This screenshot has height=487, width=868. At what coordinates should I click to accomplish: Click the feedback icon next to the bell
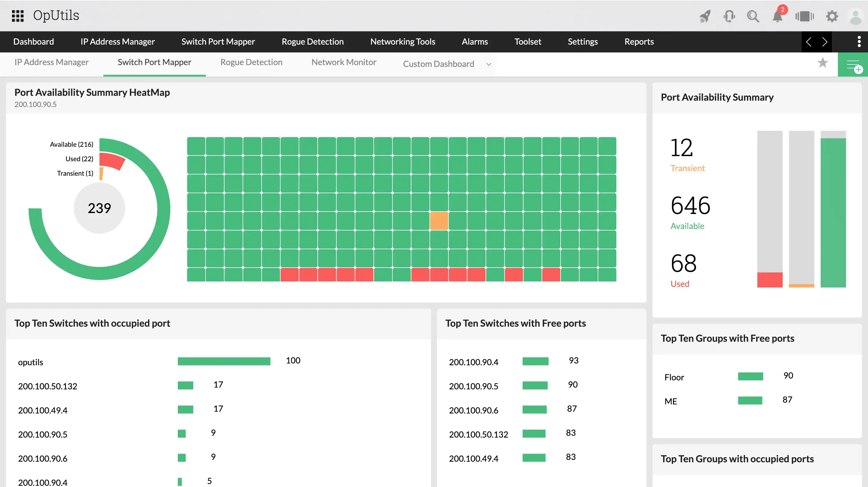click(805, 16)
